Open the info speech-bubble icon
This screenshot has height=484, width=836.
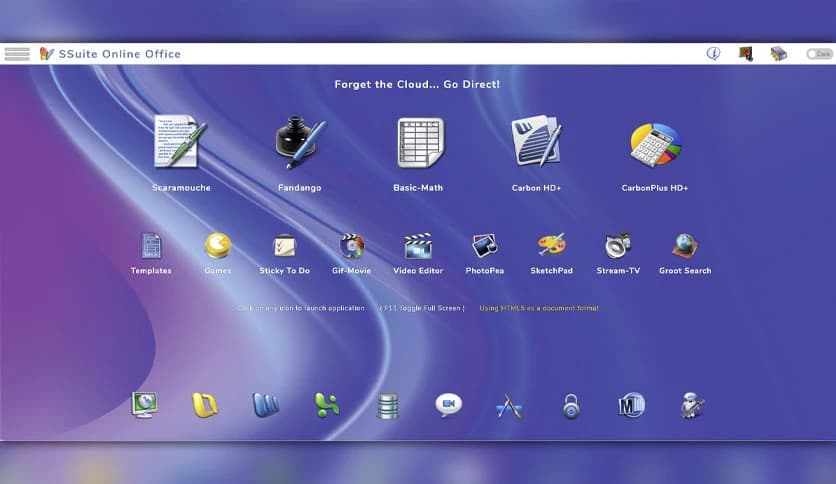pyautogui.click(x=713, y=53)
